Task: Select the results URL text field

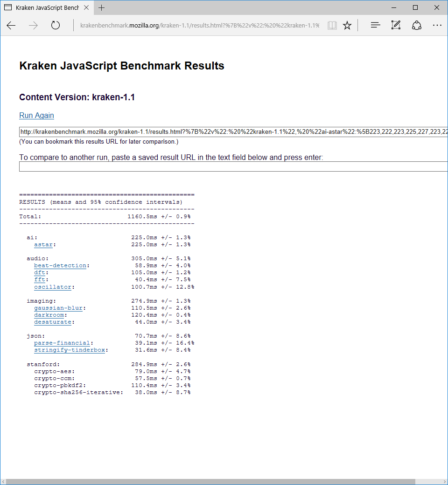Action: click(x=233, y=132)
